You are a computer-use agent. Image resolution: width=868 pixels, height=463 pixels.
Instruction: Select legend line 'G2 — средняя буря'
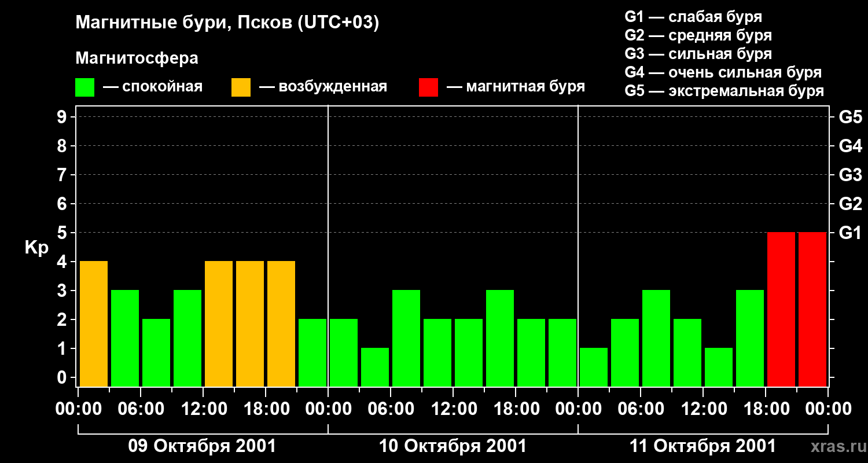[698, 35]
